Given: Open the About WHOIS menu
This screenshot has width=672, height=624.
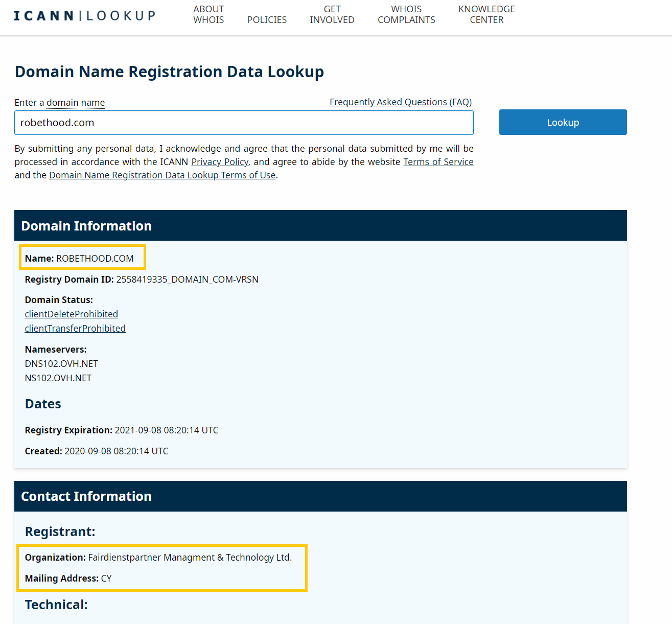Looking at the screenshot, I should [x=208, y=14].
